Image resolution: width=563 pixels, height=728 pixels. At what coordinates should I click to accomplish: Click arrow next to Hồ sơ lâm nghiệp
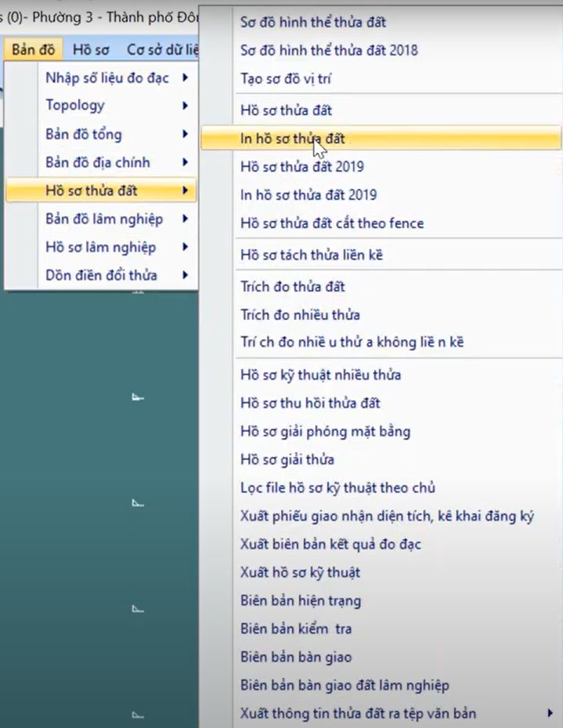185,247
